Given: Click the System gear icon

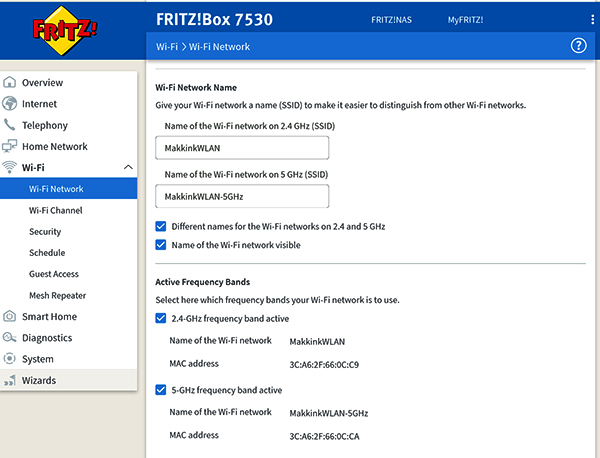Looking at the screenshot, I should [10, 359].
